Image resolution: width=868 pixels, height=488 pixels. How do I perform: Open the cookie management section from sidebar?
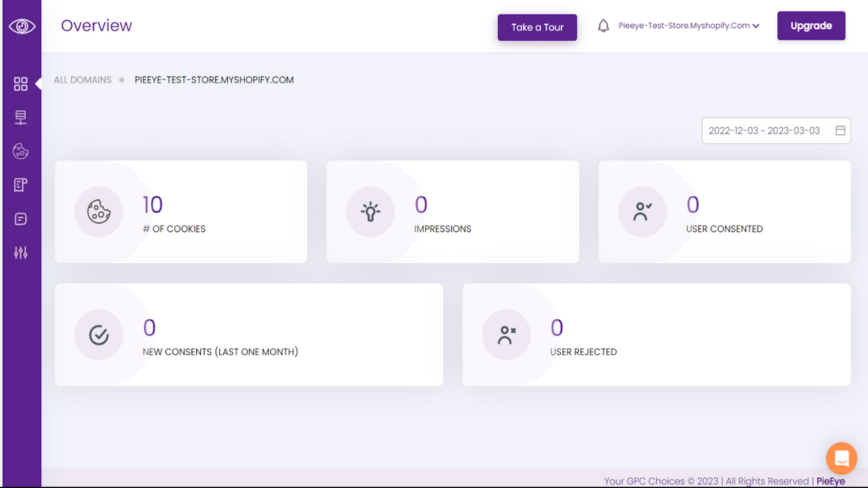pyautogui.click(x=20, y=150)
